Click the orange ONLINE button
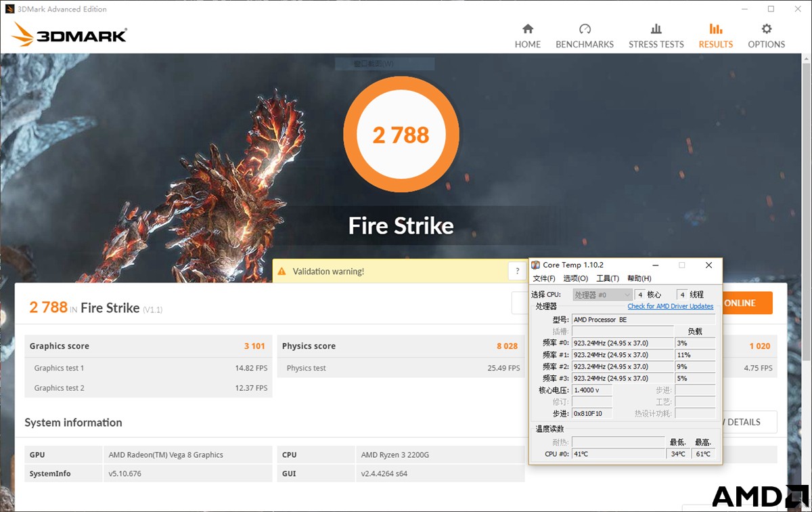The height and width of the screenshot is (512, 812). [x=747, y=303]
